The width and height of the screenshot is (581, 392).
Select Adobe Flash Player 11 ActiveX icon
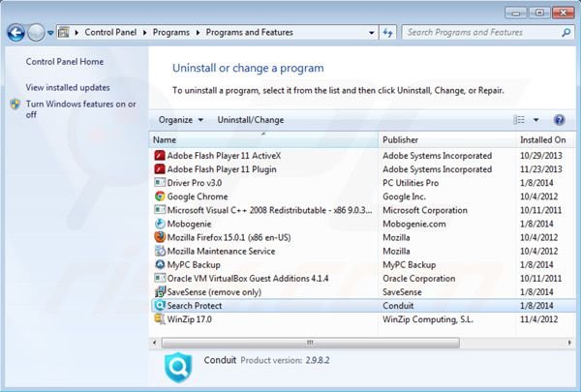160,156
